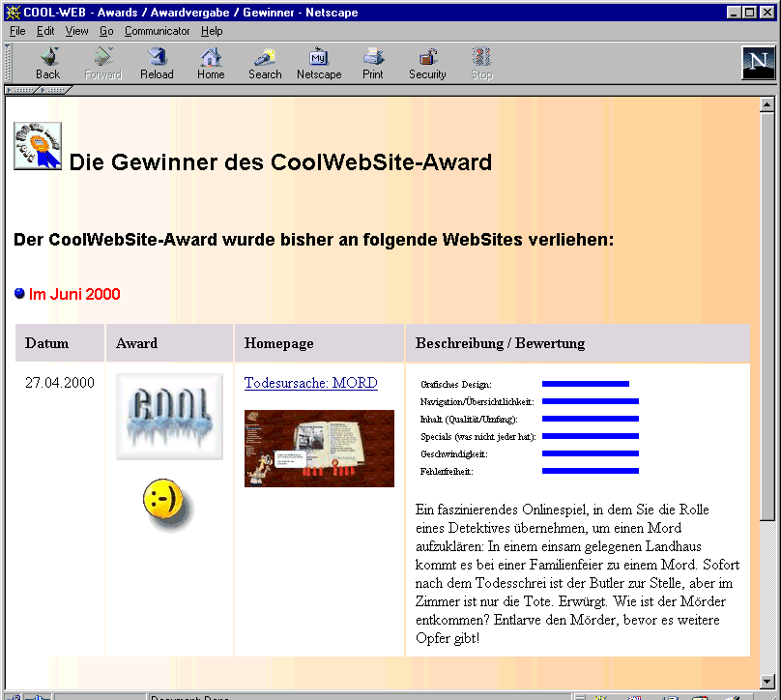This screenshot has width=781, height=700.
Task: Click the vertical scrollbar down arrow
Action: pos(768,681)
